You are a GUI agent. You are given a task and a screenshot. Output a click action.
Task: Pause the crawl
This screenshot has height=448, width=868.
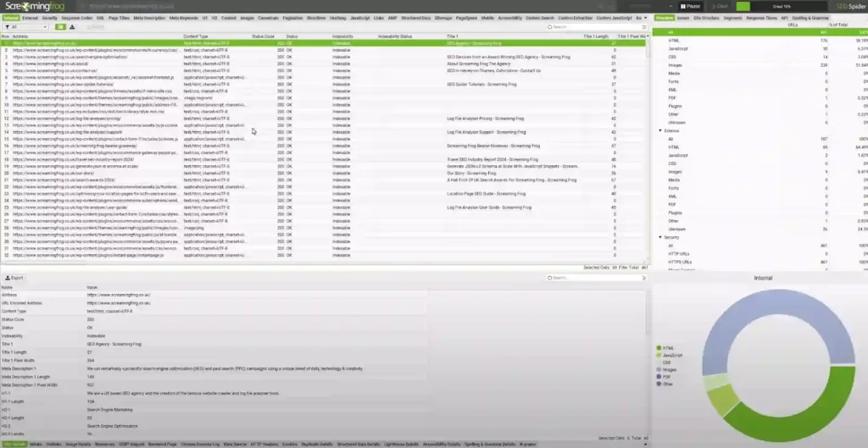[690, 6]
